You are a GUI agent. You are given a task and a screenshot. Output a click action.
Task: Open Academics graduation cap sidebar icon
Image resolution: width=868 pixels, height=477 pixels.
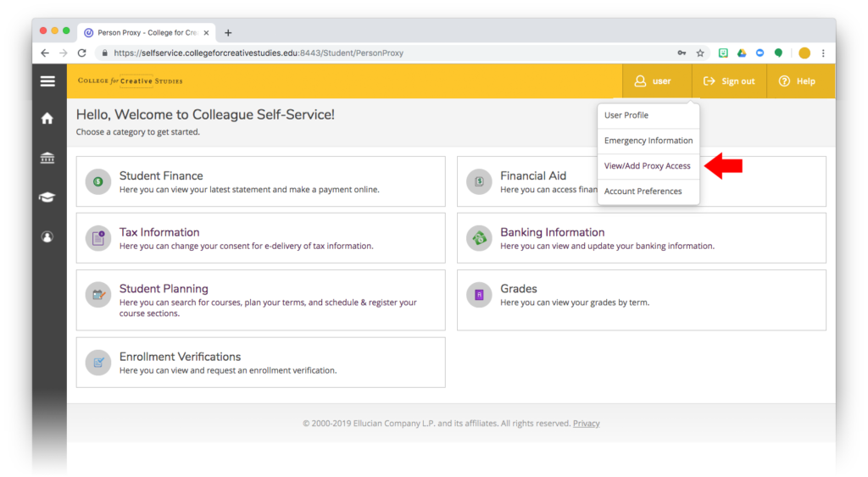[48, 197]
